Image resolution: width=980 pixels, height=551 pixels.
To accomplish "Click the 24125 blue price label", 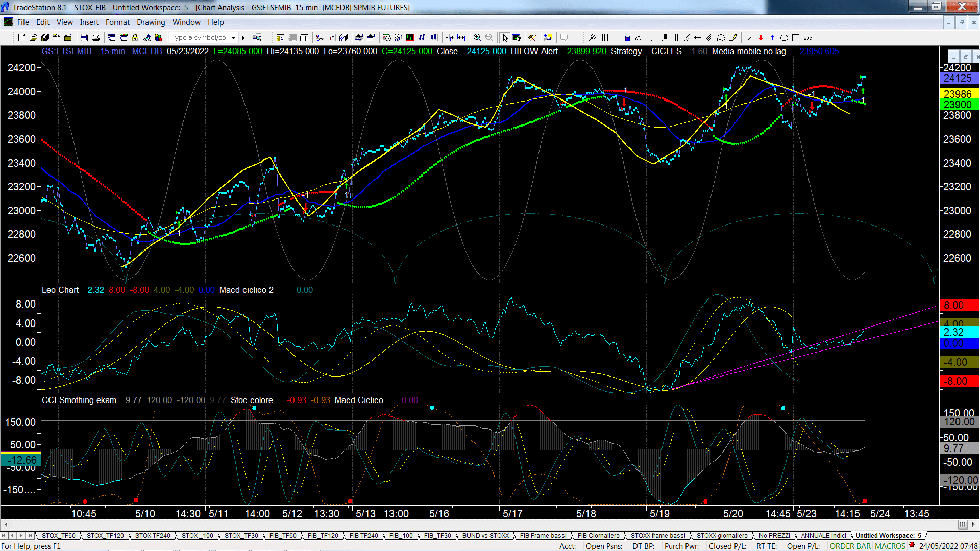I will click(x=959, y=78).
